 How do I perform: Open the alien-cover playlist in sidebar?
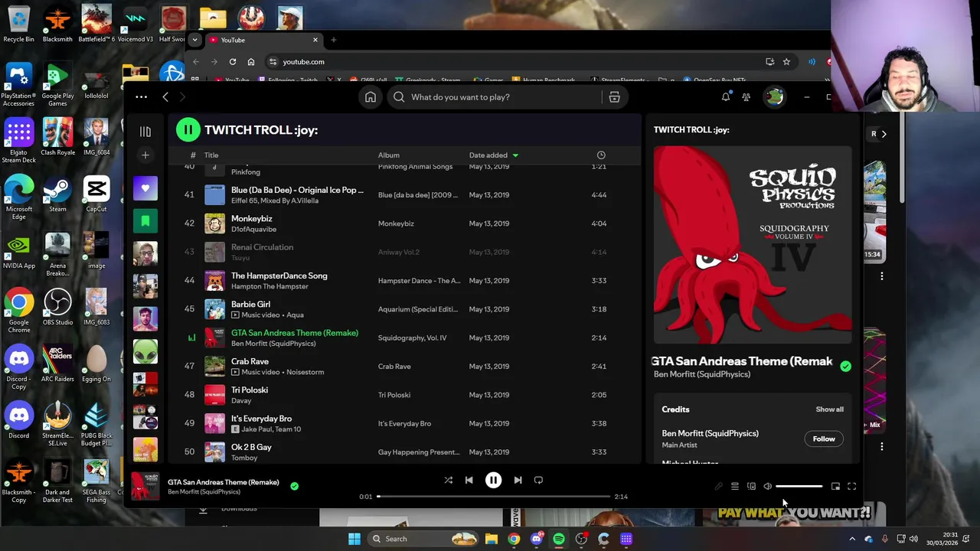click(x=145, y=351)
